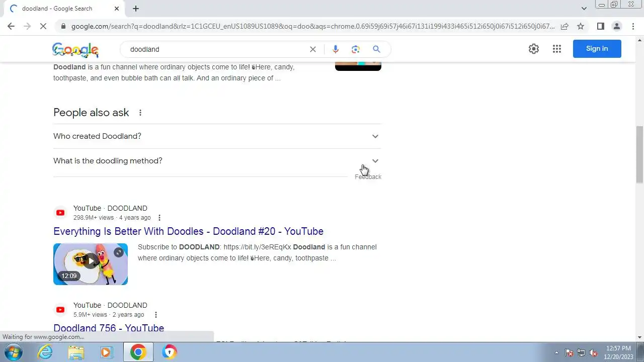
Task: Expand 'What is the doodling method?' question
Action: (x=217, y=161)
